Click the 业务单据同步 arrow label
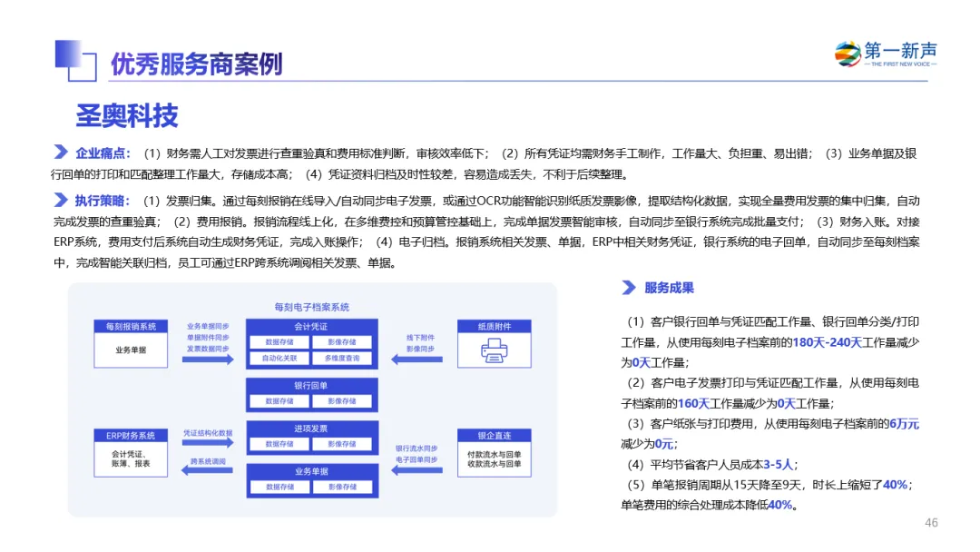Viewport: 980px width, 552px height. [208, 326]
